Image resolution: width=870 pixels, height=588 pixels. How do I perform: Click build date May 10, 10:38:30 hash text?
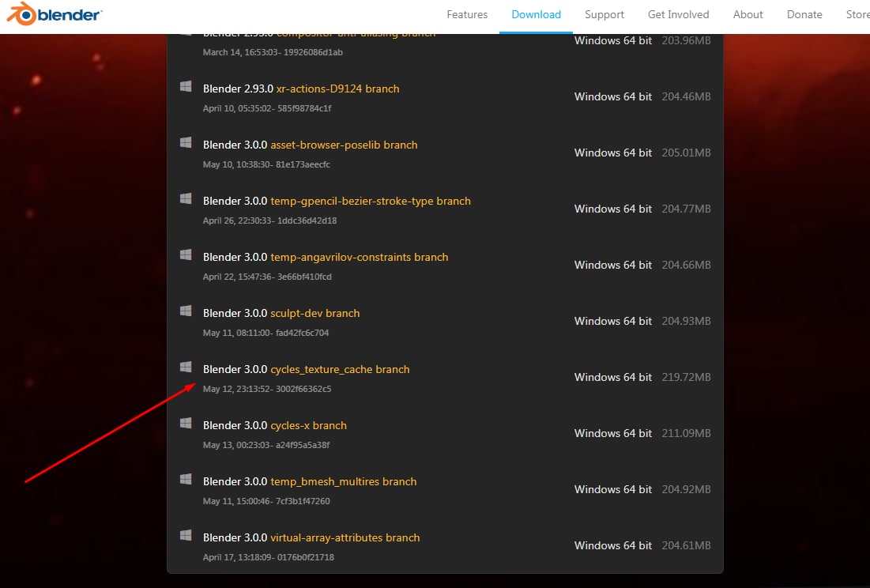266,164
